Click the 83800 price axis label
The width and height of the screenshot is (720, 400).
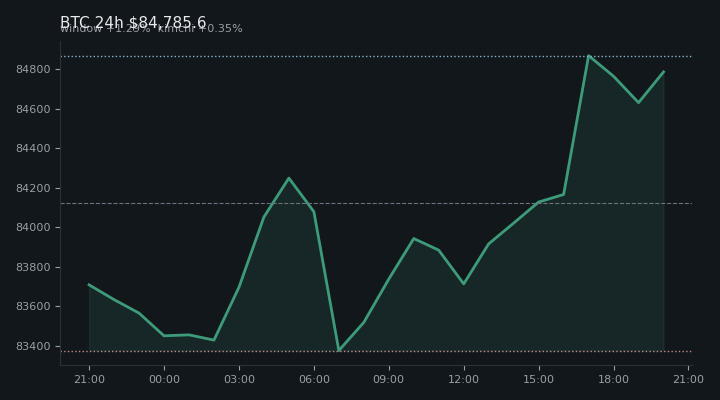(x=33, y=267)
